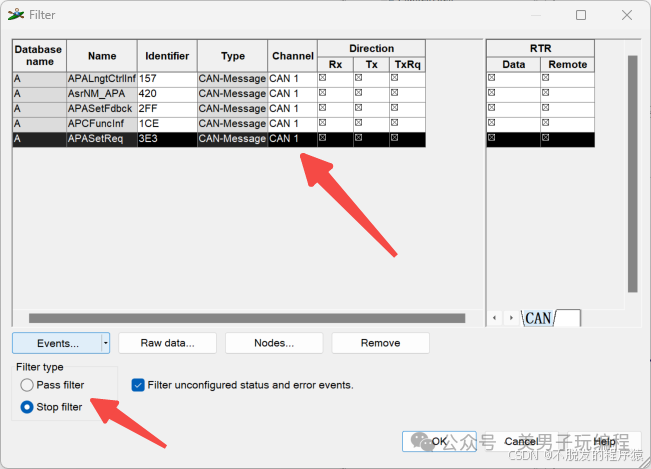Open the Nodes... dialog
The height and width of the screenshot is (469, 651).
(274, 343)
